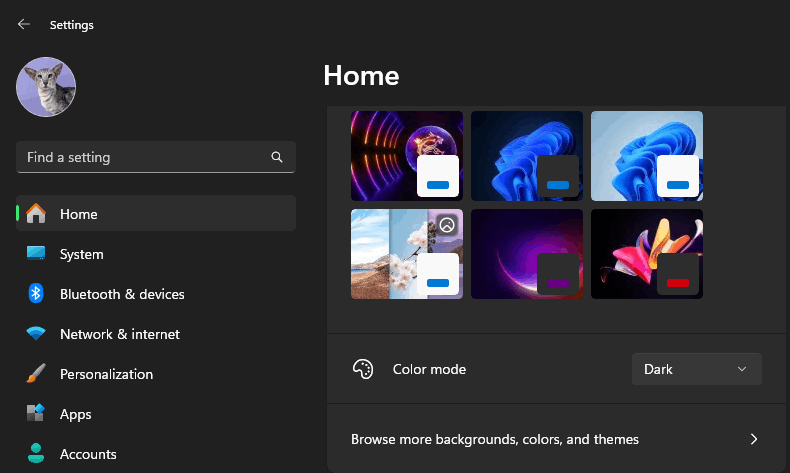
Task: Click the Home page heading
Action: [361, 76]
